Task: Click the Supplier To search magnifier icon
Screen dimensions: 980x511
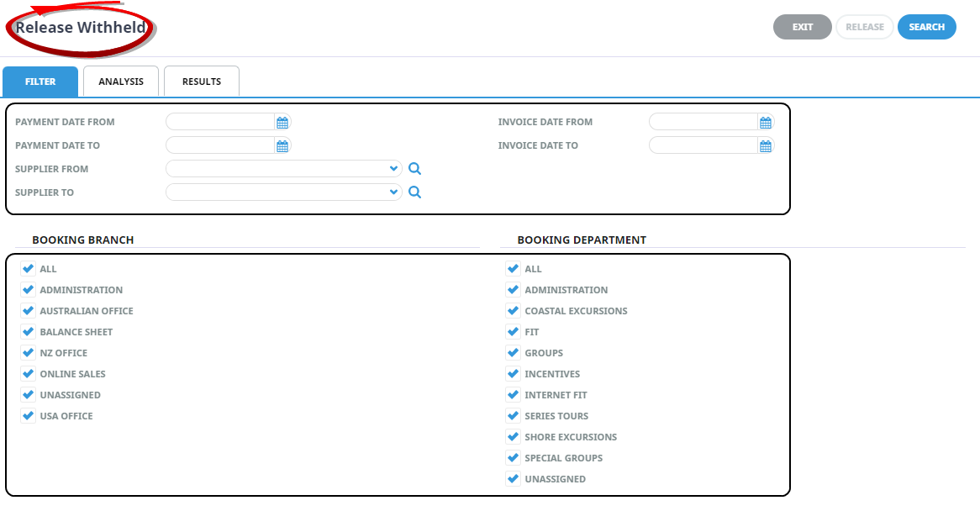Action: pos(414,192)
